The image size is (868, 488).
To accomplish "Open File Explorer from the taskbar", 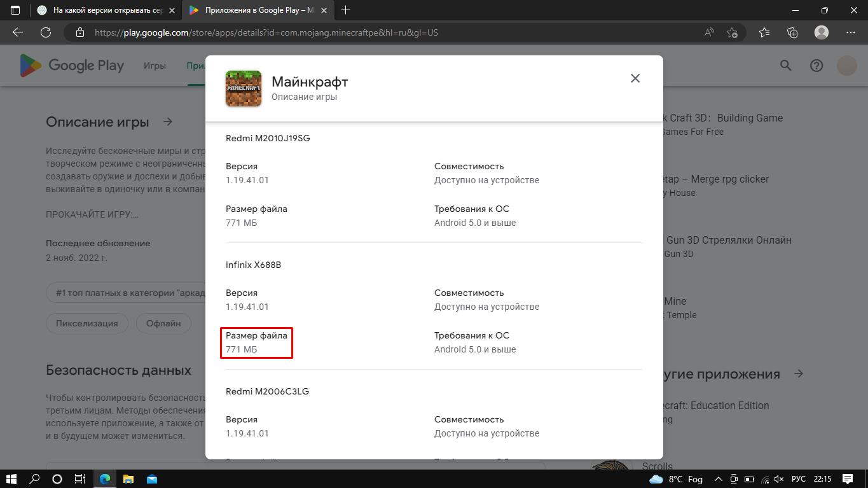I will (128, 478).
